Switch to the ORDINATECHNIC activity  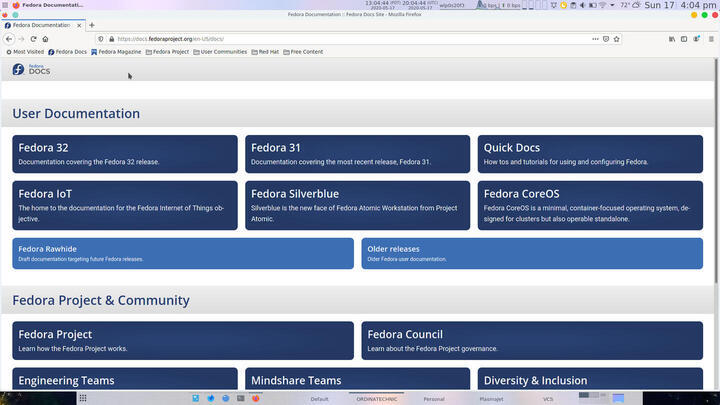[x=377, y=399]
